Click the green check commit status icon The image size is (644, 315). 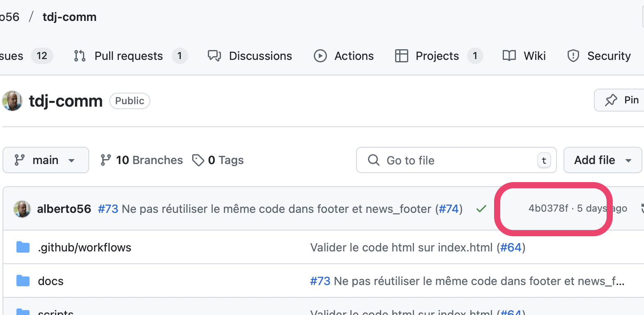(x=481, y=209)
